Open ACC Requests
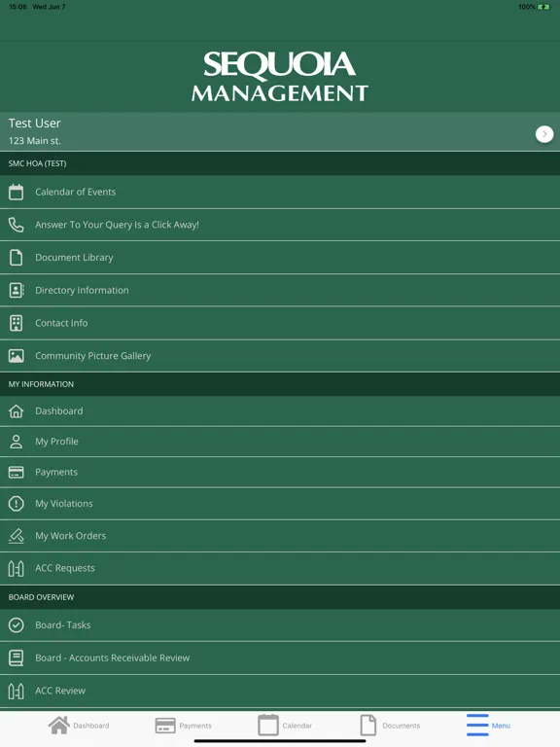 (280, 568)
